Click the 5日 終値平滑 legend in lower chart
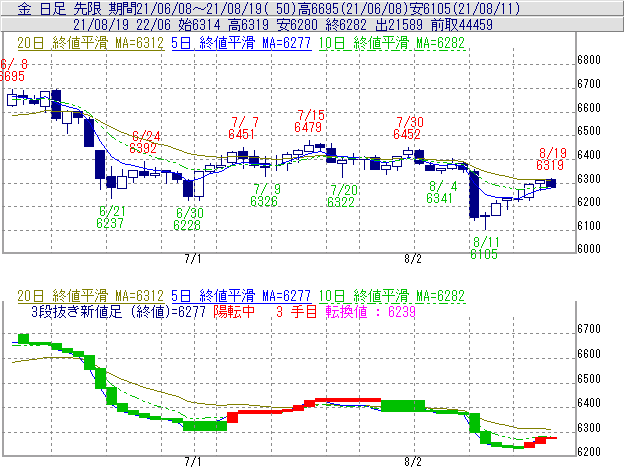The width and height of the screenshot is (624, 475). click(x=241, y=296)
